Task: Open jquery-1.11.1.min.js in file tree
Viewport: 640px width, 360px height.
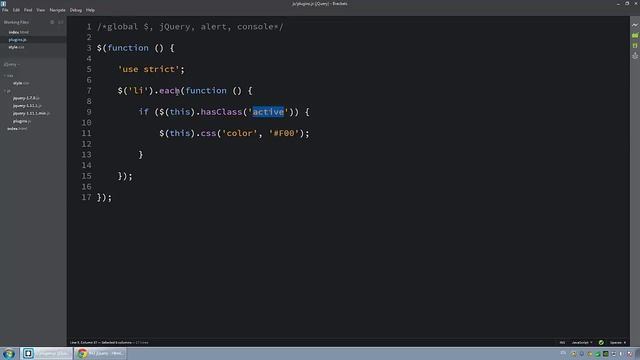Action: pos(31,113)
